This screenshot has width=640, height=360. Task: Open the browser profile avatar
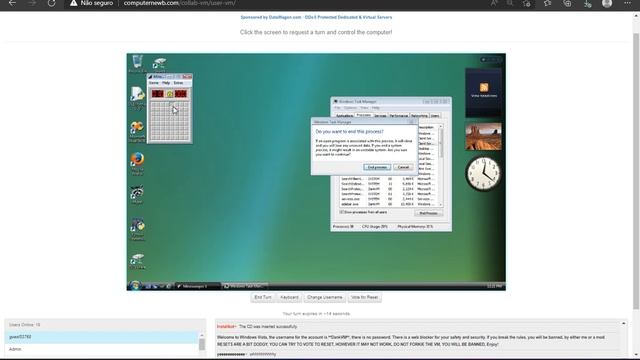[x=607, y=3]
